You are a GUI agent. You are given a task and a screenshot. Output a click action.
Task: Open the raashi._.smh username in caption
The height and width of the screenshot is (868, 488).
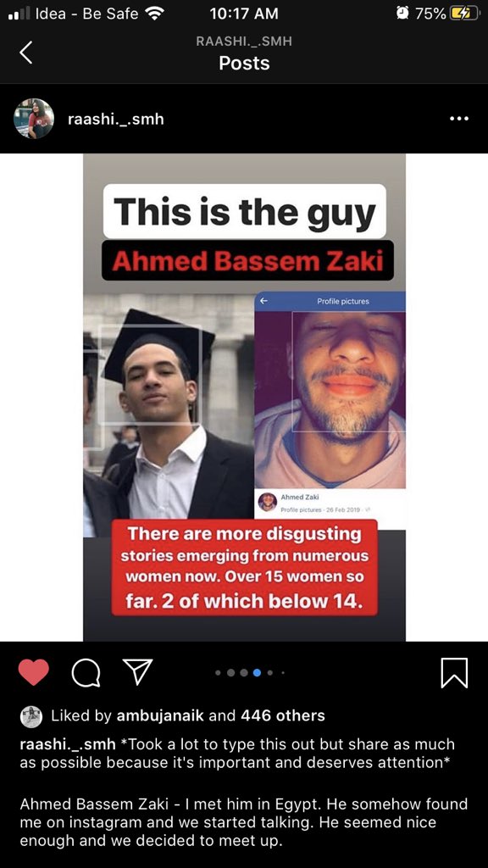pyautogui.click(x=68, y=744)
